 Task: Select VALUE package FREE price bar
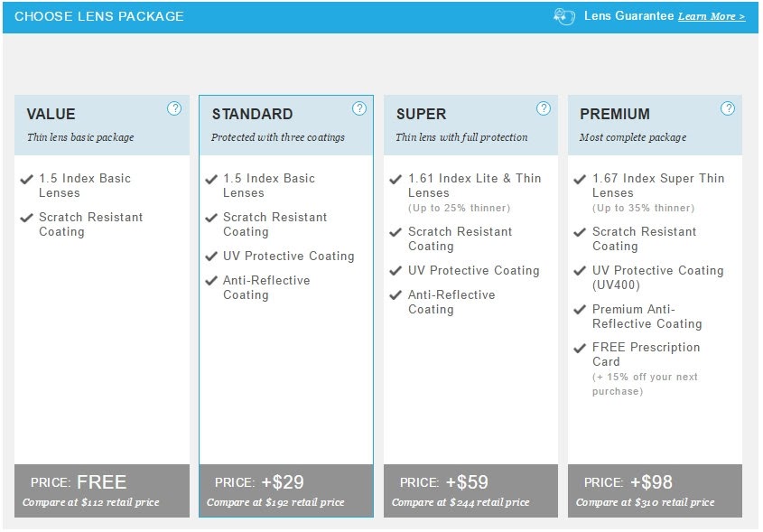coord(102,490)
